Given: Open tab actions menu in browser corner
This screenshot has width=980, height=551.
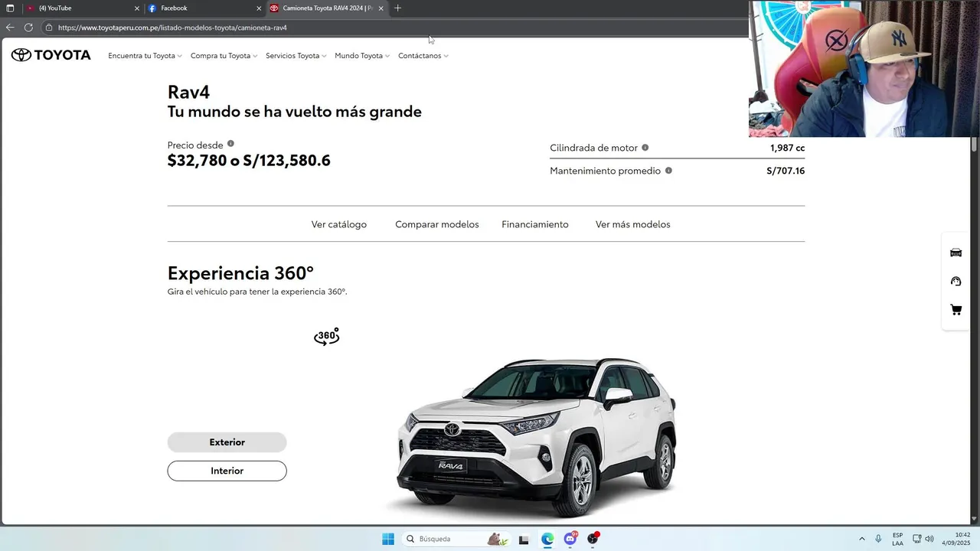Looking at the screenshot, I should tap(10, 8).
